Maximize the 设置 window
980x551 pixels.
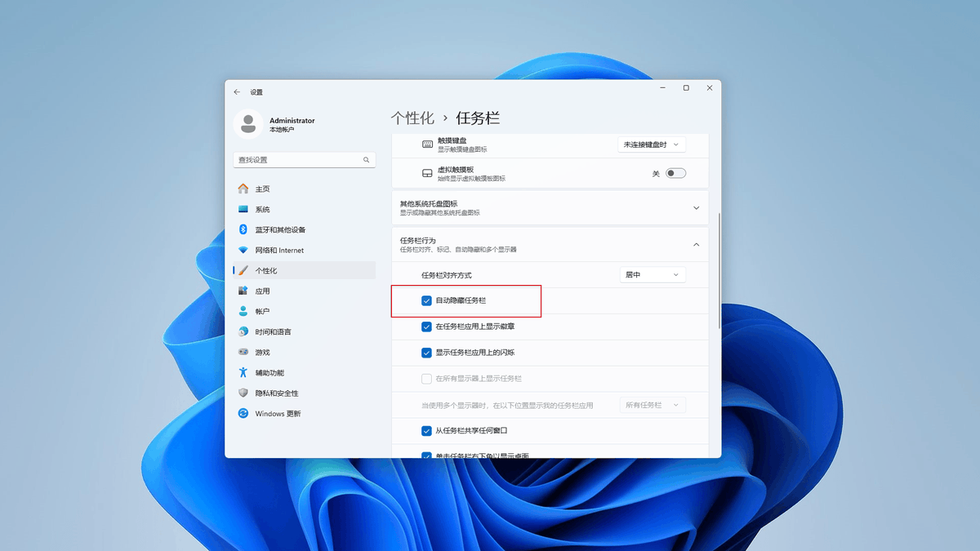click(686, 88)
